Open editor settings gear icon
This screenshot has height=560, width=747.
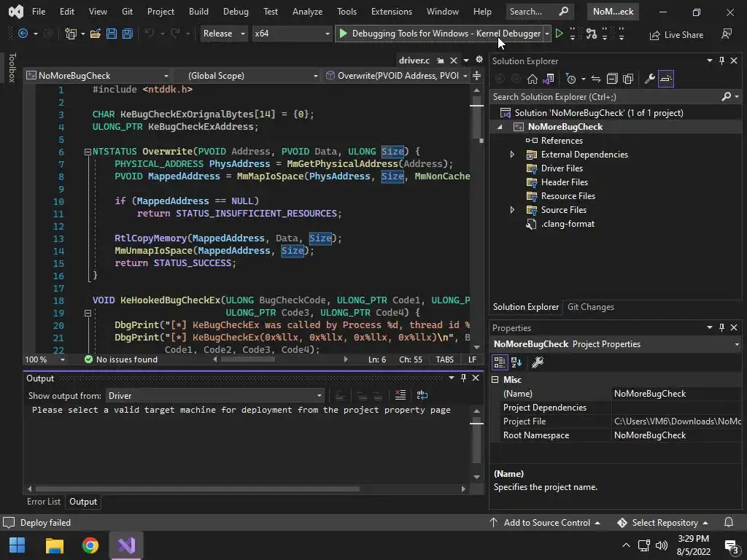479,60
